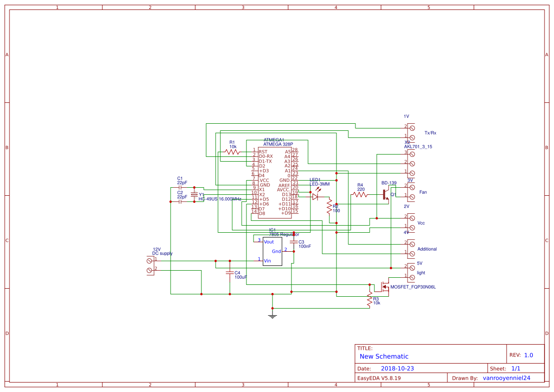Click the vanrooyenniel24 Drawn By text
The image size is (554, 392).
click(x=507, y=377)
